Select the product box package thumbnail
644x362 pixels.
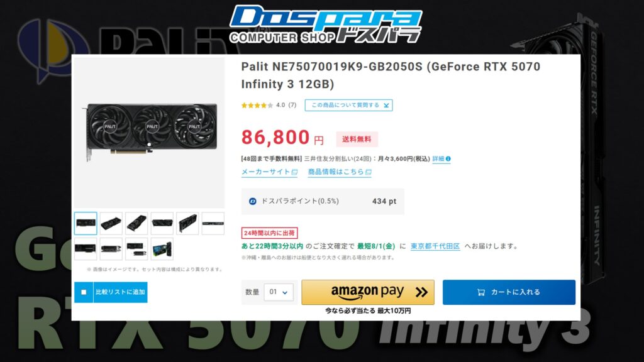pyautogui.click(x=162, y=249)
